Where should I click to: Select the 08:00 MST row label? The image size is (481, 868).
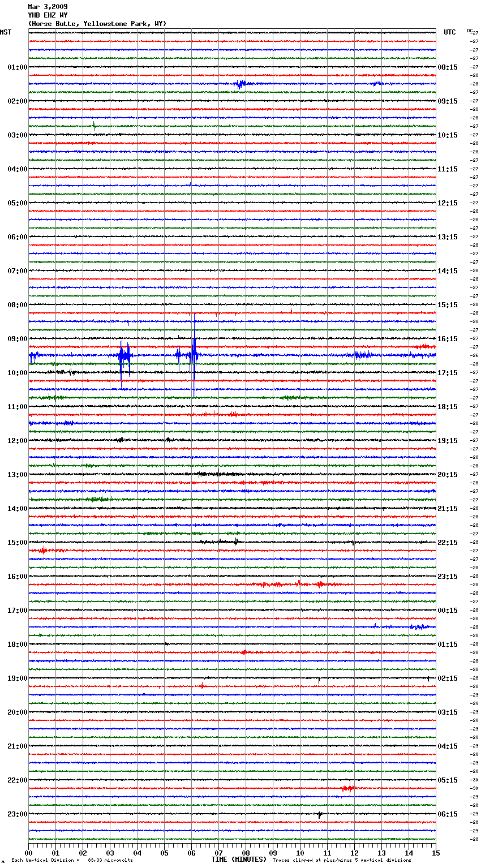pyautogui.click(x=18, y=305)
